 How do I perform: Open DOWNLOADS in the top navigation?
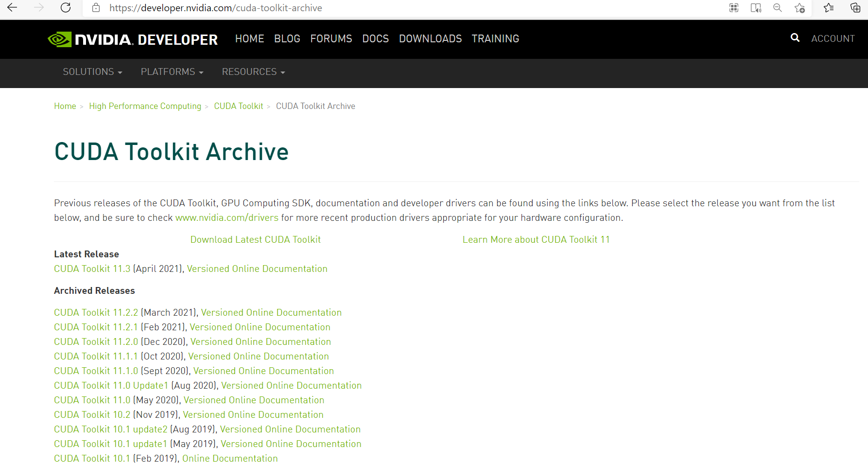pyautogui.click(x=430, y=38)
